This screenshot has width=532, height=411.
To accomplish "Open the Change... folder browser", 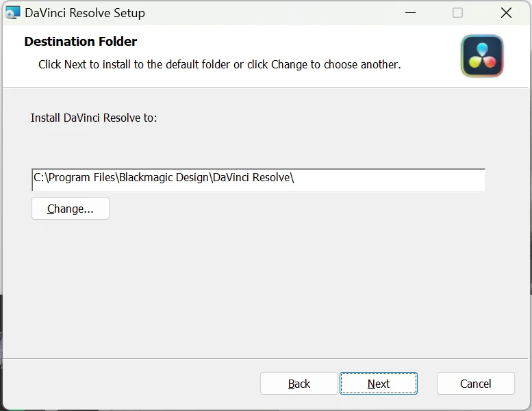I will point(71,209).
